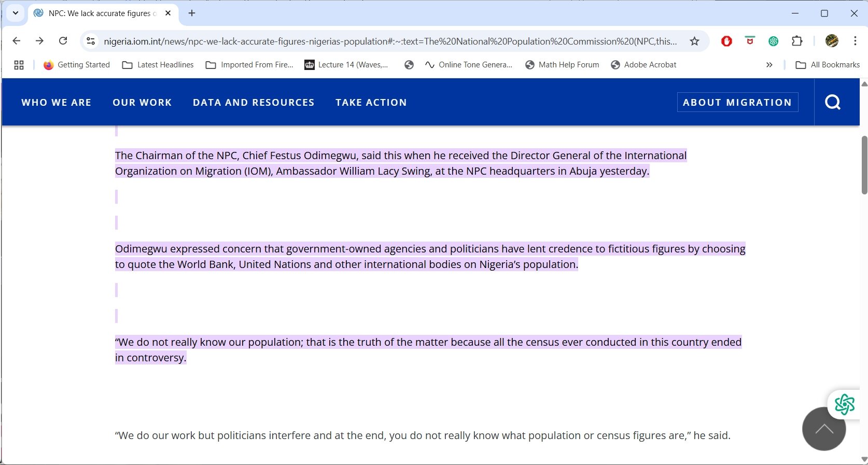Show hidden bookmarks with the chevron
868x465 pixels.
(x=769, y=65)
